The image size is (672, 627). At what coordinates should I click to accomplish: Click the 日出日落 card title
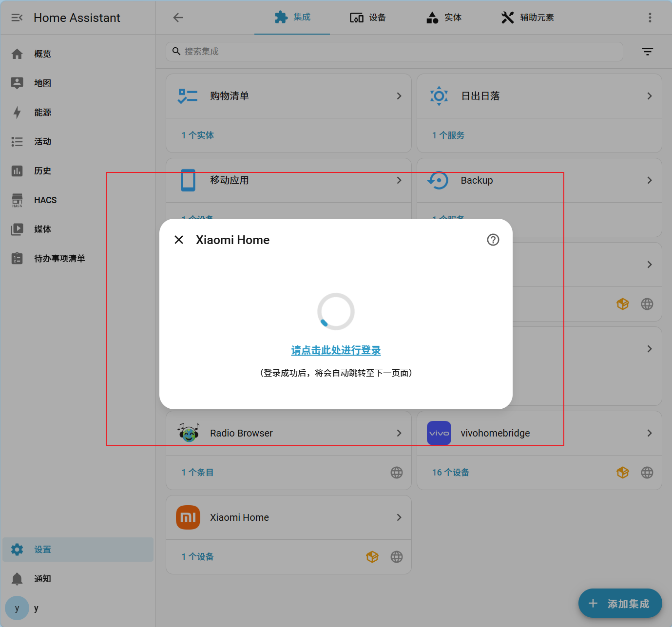(480, 96)
